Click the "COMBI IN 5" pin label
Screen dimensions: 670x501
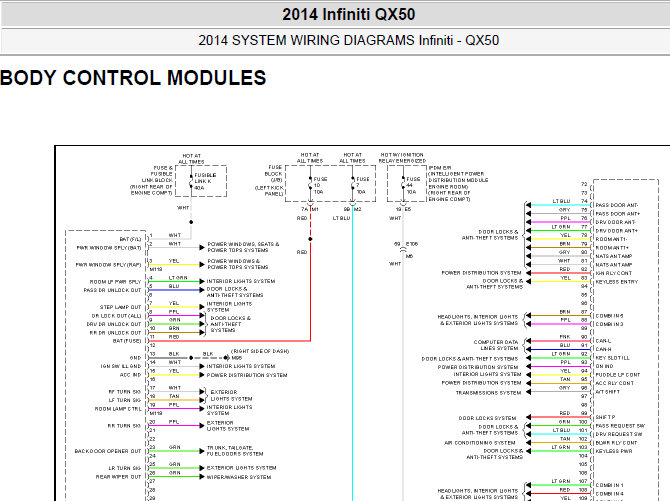tap(609, 315)
